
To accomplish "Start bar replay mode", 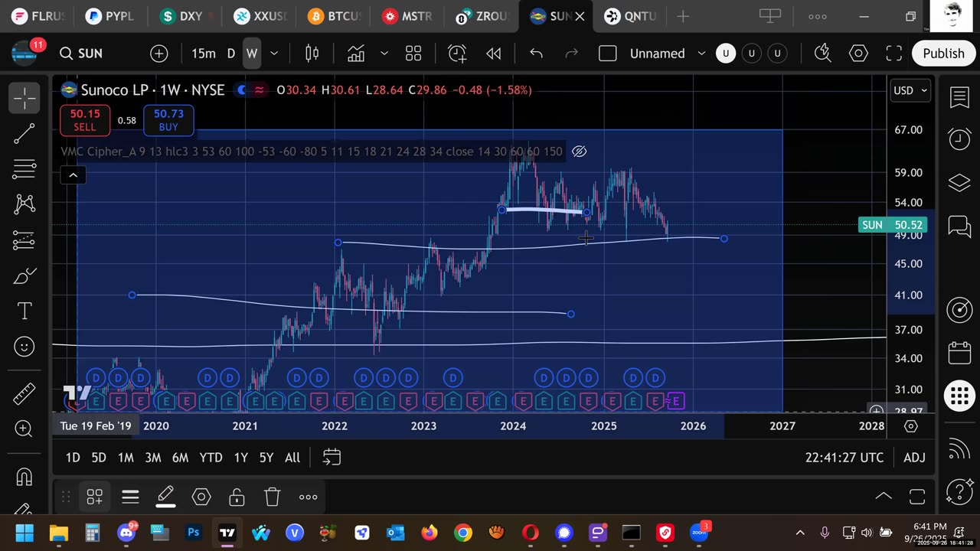I will click(494, 54).
